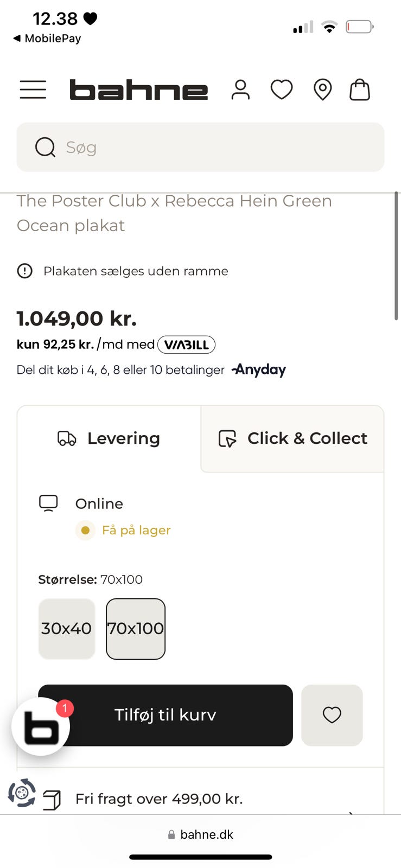The image size is (401, 868).
Task: Open the cookie settings icon
Action: click(x=22, y=793)
